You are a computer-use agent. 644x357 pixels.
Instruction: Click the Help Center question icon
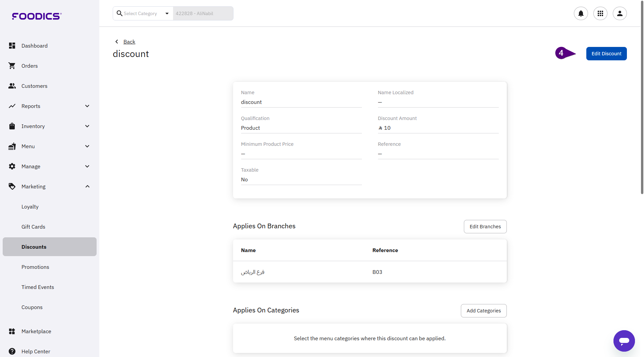pyautogui.click(x=12, y=351)
